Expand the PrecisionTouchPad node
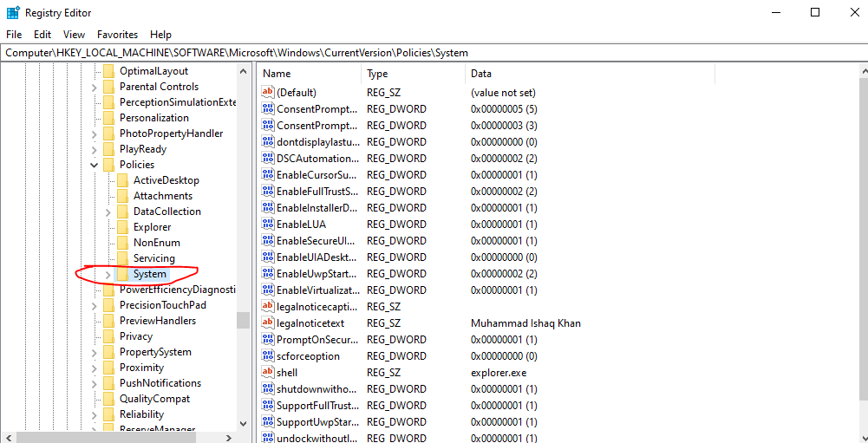The height and width of the screenshot is (443, 868). [95, 305]
